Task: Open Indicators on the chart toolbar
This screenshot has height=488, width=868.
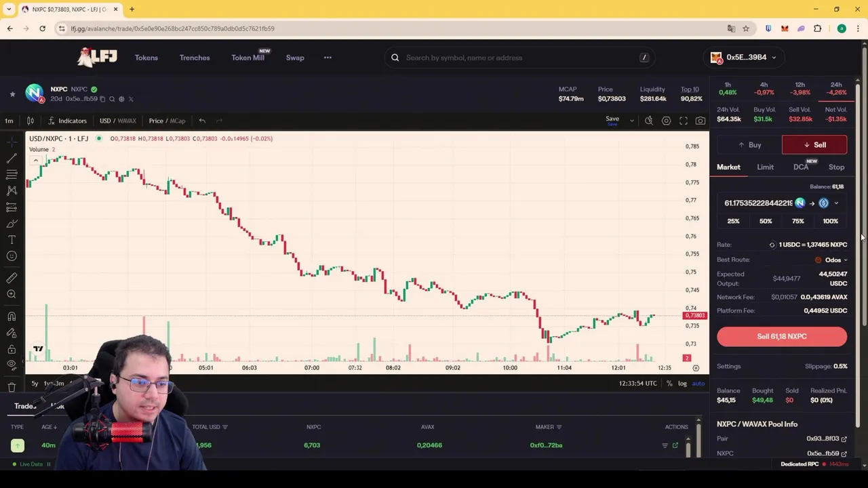Action: point(67,121)
